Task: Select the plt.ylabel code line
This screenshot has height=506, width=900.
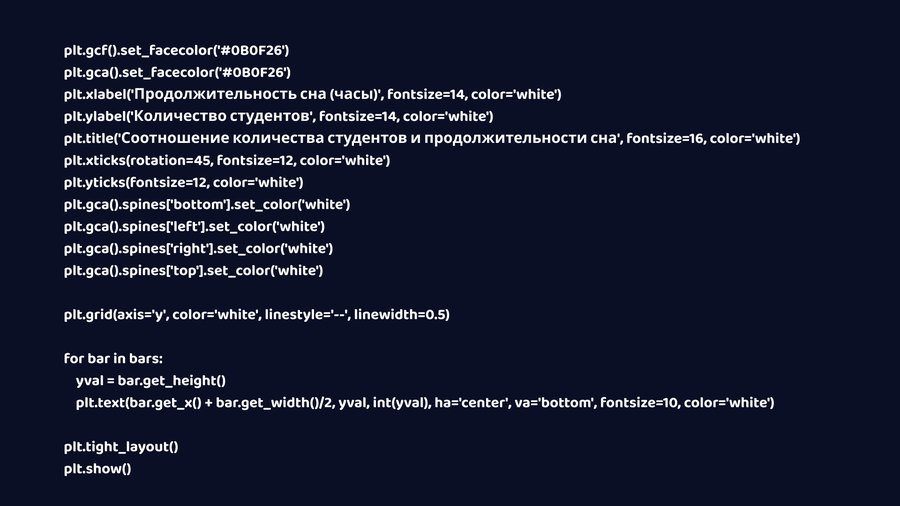Action: pyautogui.click(x=278, y=116)
